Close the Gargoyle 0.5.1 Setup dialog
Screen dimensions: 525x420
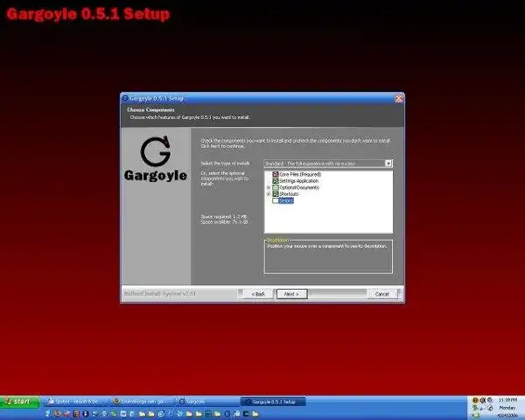point(399,99)
